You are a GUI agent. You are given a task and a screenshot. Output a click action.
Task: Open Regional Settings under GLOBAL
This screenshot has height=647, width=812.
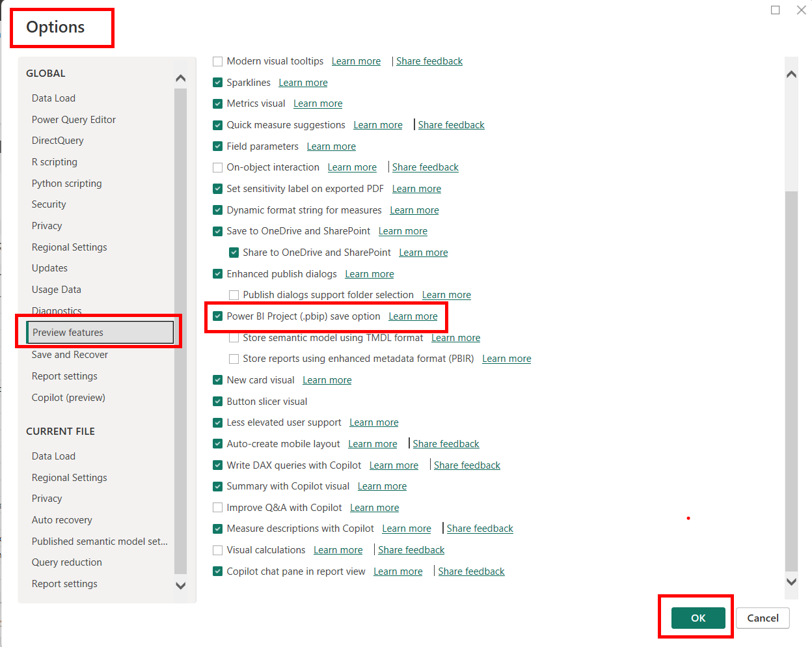point(69,247)
